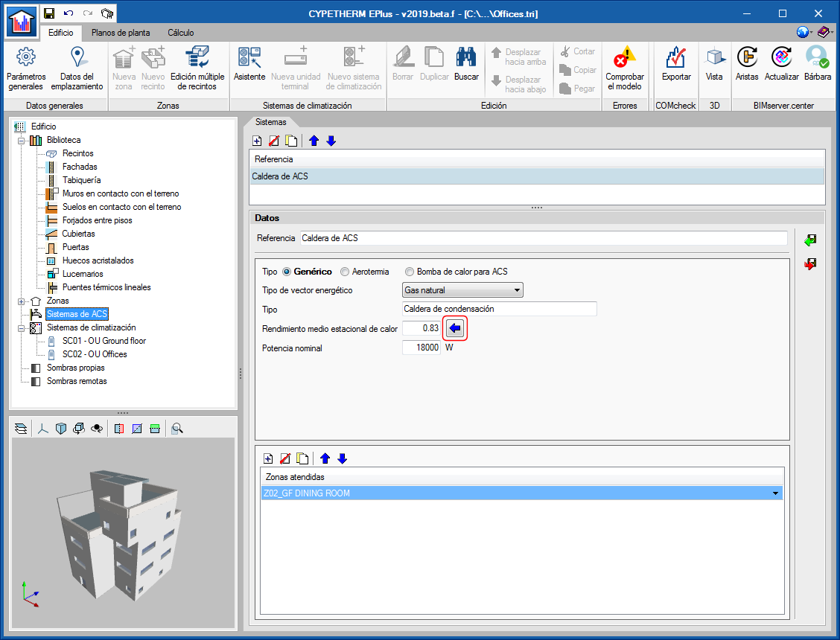Click the green arrow library import icon
The height and width of the screenshot is (640, 840).
point(810,240)
